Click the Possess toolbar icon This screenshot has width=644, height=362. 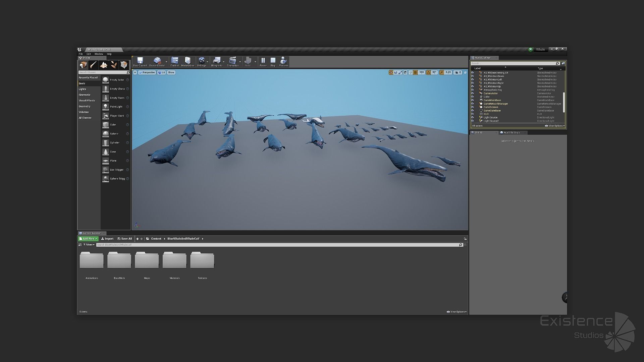point(283,61)
